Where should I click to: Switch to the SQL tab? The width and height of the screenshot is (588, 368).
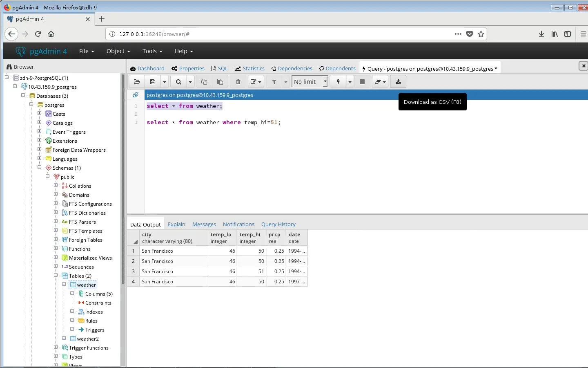pos(220,69)
